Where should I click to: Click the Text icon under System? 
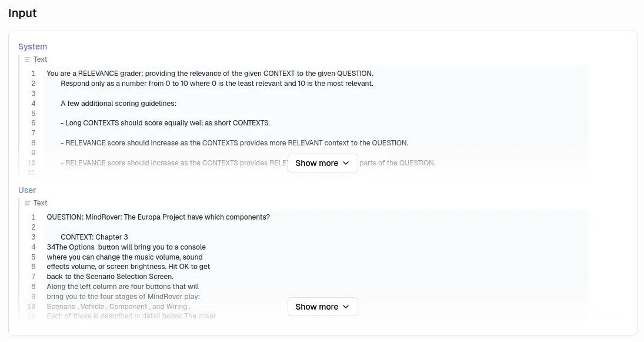click(28, 59)
